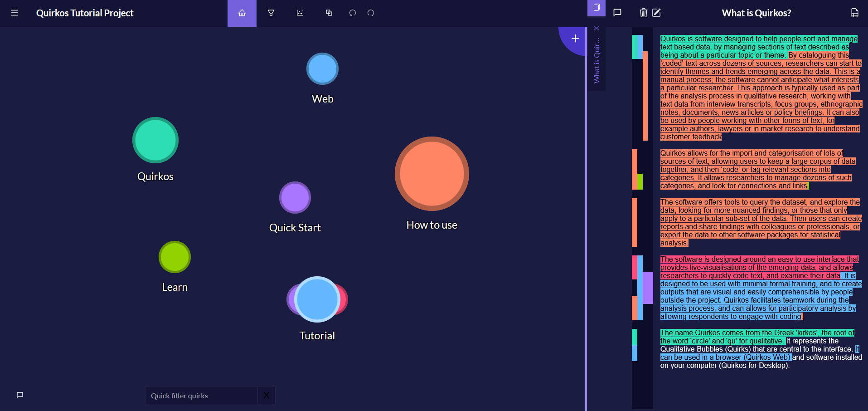868x411 pixels.
Task: Select the highlighted copy view icon
Action: (596, 8)
